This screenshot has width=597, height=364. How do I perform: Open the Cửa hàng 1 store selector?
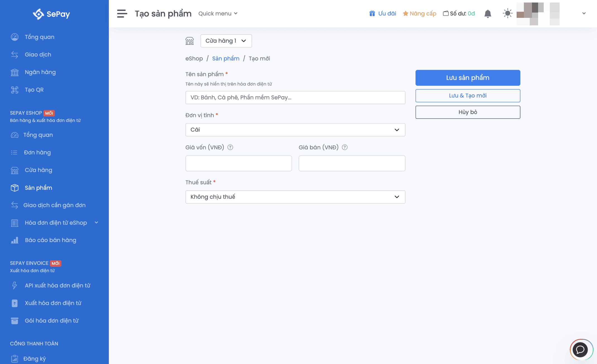(x=226, y=41)
